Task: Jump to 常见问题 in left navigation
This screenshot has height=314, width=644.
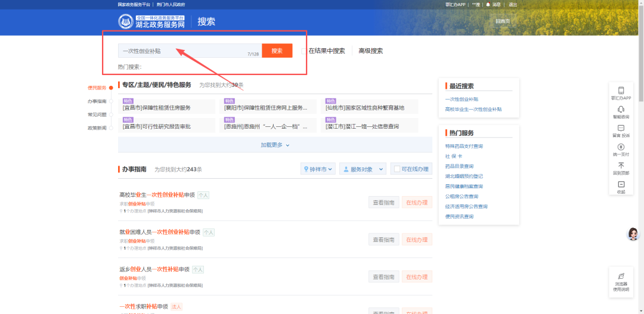Action: click(x=97, y=114)
